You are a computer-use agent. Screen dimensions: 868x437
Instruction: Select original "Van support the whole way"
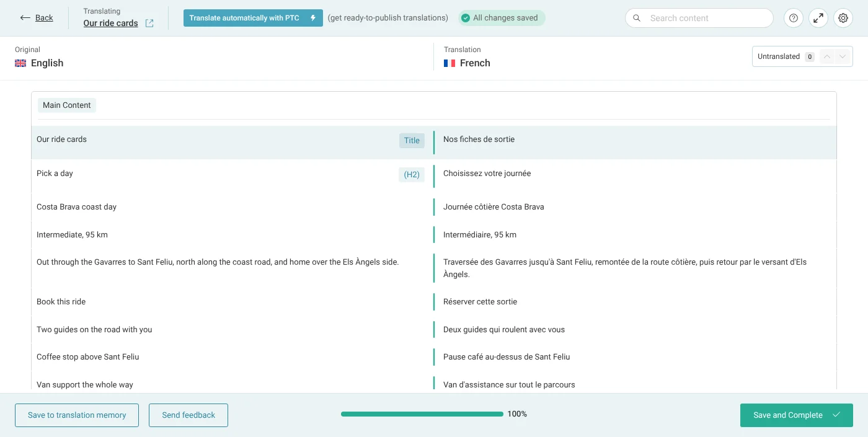(x=85, y=385)
